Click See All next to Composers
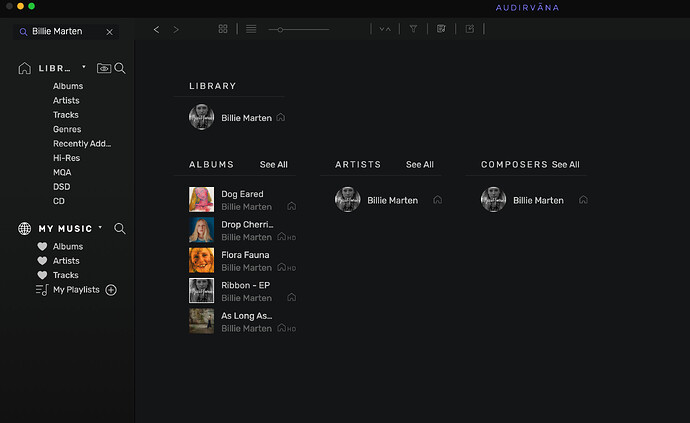 click(x=565, y=165)
